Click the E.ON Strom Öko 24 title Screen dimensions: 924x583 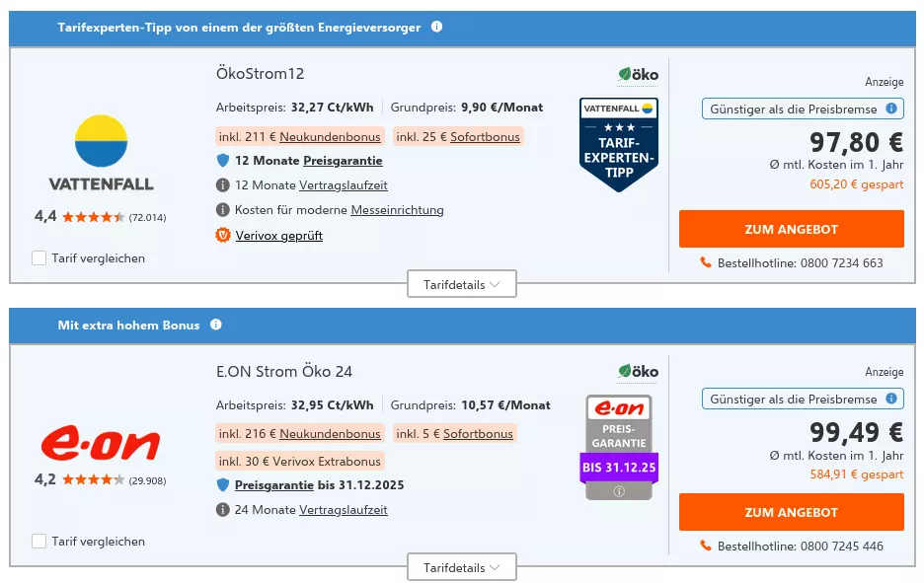[x=284, y=372]
